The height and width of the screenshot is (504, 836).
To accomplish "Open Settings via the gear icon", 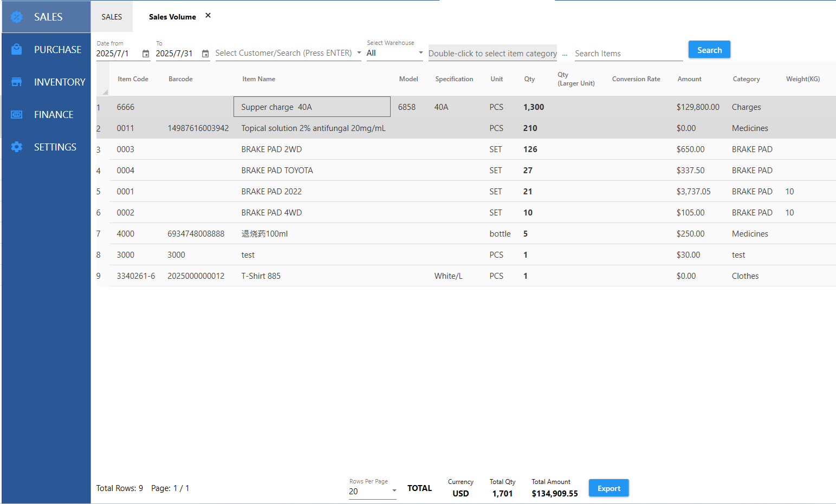I will click(17, 147).
